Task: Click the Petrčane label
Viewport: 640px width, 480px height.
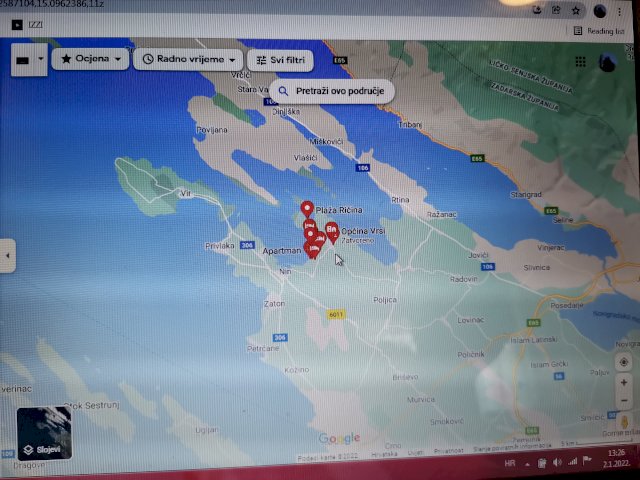Action: pyautogui.click(x=263, y=348)
